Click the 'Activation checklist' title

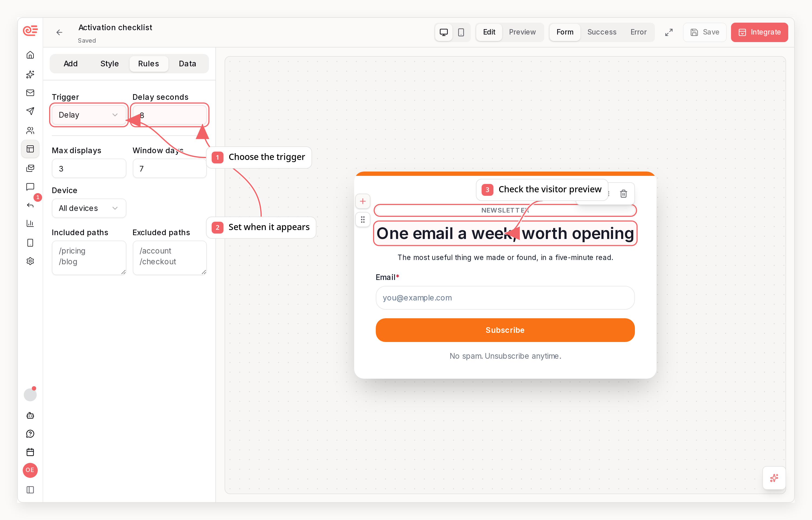[115, 27]
